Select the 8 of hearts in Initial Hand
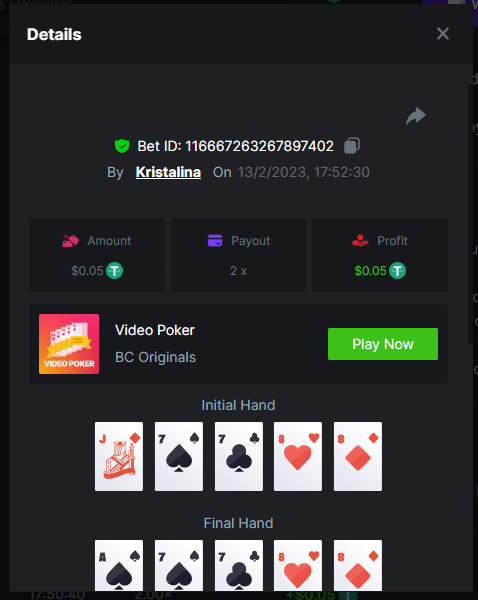Screen dimensions: 478x600 pos(298,457)
